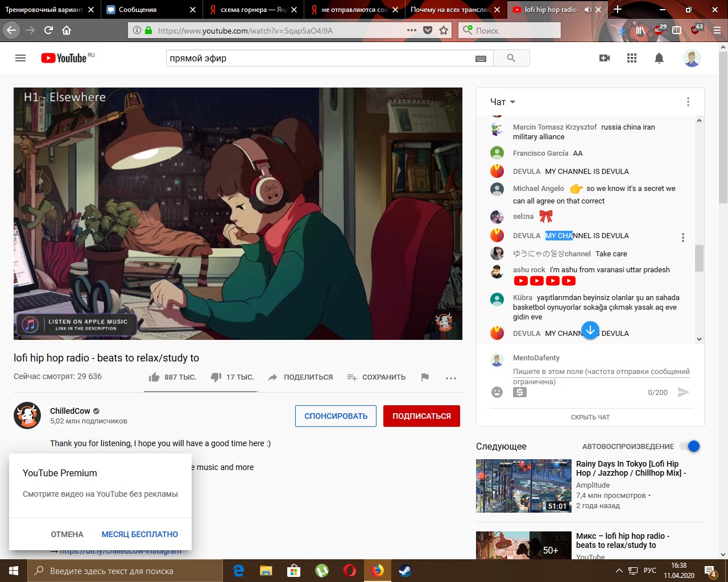
Task: Open the Firefox library icon
Action: (x=640, y=30)
